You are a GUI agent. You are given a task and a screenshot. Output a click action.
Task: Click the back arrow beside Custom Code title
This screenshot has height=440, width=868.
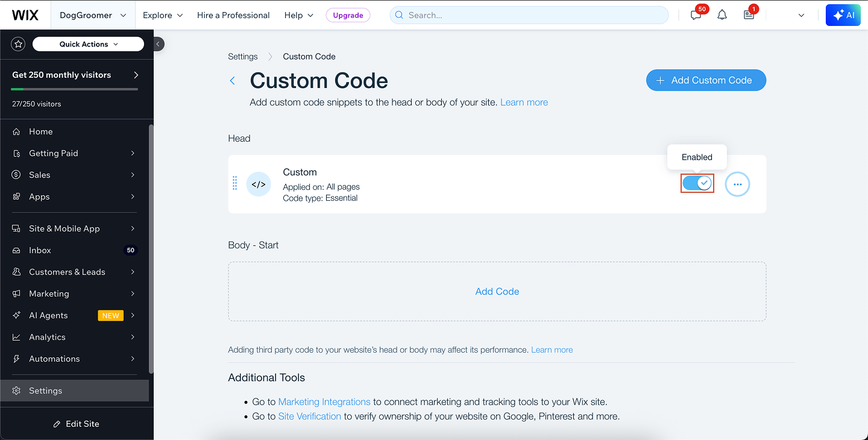click(233, 81)
